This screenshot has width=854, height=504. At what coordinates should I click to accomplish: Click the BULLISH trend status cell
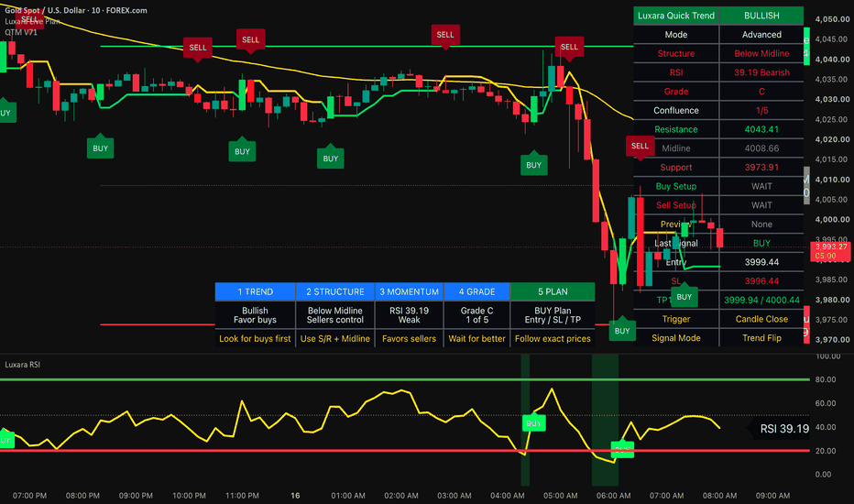coord(761,16)
